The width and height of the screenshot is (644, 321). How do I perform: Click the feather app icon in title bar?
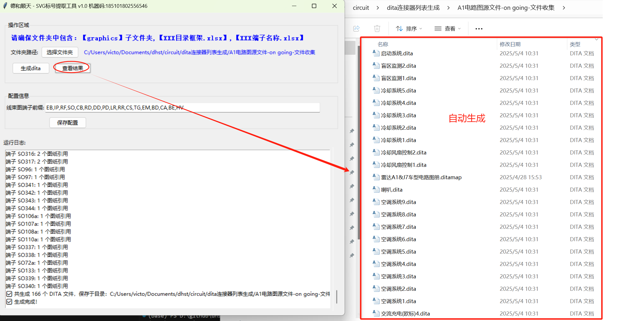tap(5, 6)
